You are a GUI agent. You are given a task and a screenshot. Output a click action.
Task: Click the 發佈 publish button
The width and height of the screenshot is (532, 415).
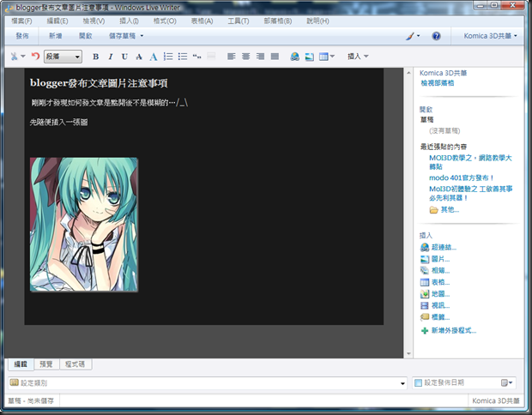pyautogui.click(x=22, y=36)
